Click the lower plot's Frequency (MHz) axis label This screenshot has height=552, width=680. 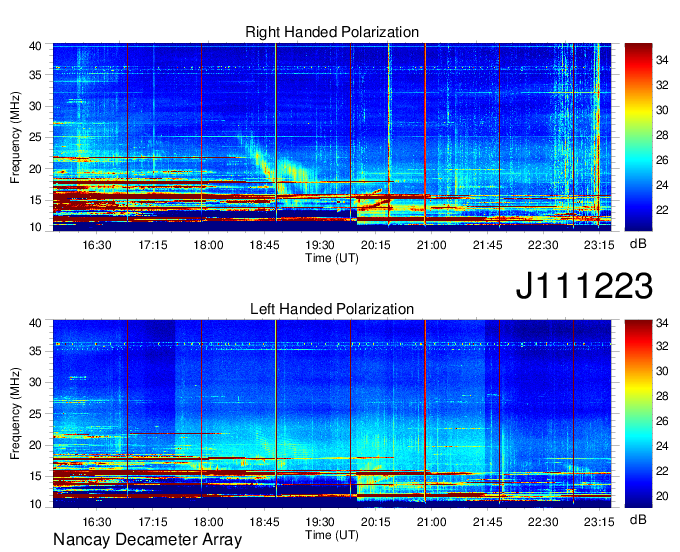coord(15,414)
